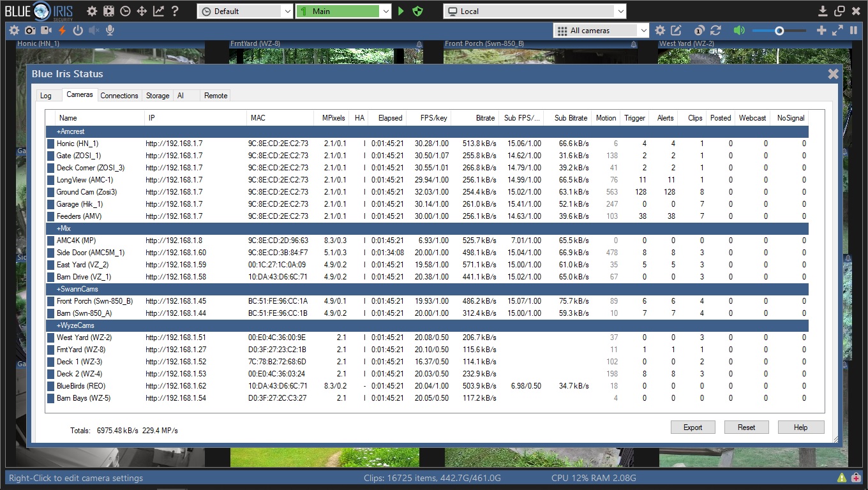Screen dimensions: 868x490
Task: Sort by the Trigger column header
Action: [634, 118]
